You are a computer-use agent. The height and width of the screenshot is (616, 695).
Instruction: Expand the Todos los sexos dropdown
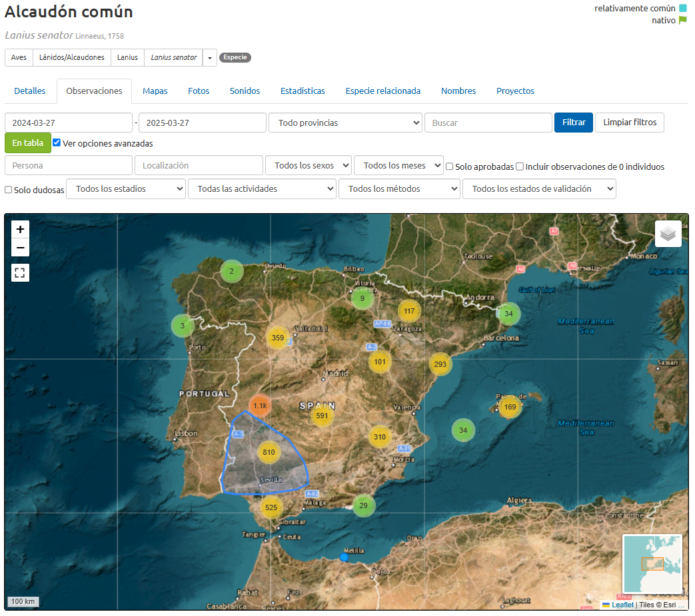coord(308,165)
